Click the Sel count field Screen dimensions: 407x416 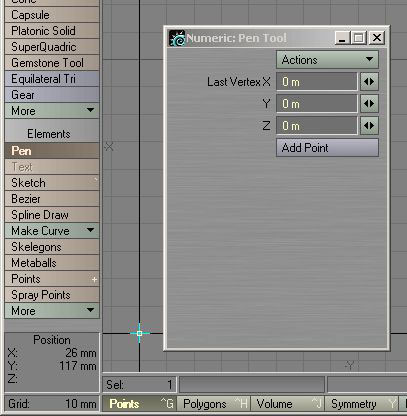coord(140,385)
